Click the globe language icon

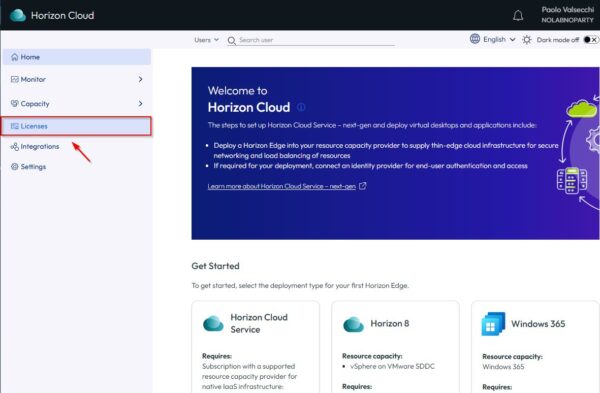pyautogui.click(x=474, y=39)
